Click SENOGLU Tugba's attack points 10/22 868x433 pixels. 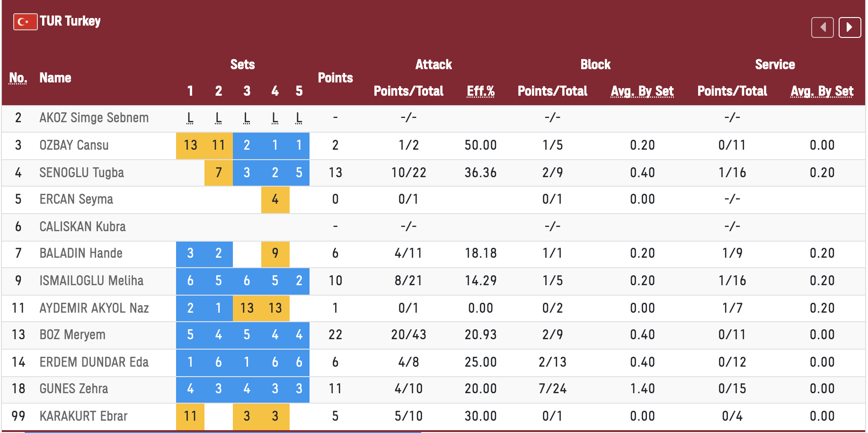point(408,173)
